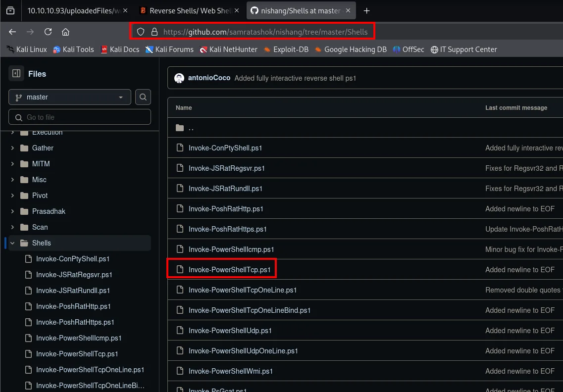
Task: Close the 10.10.10.93 uploadedFiles tab
Action: (125, 11)
